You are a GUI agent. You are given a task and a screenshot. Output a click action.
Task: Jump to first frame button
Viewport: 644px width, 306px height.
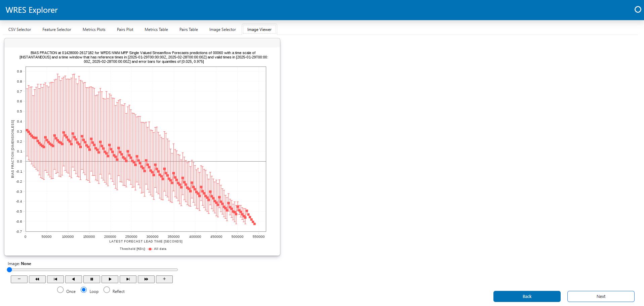(x=55, y=279)
